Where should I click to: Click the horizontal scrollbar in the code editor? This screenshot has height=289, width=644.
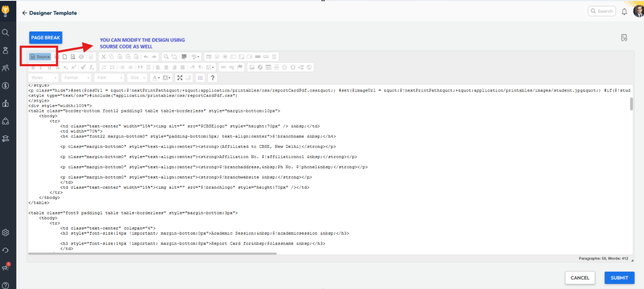pyautogui.click(x=152, y=253)
